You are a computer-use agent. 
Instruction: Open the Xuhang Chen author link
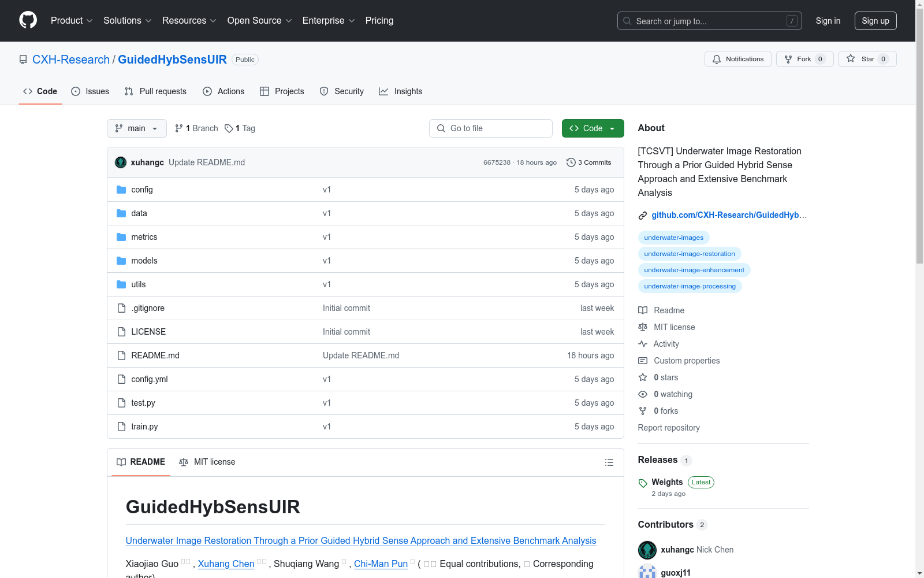[226, 564]
